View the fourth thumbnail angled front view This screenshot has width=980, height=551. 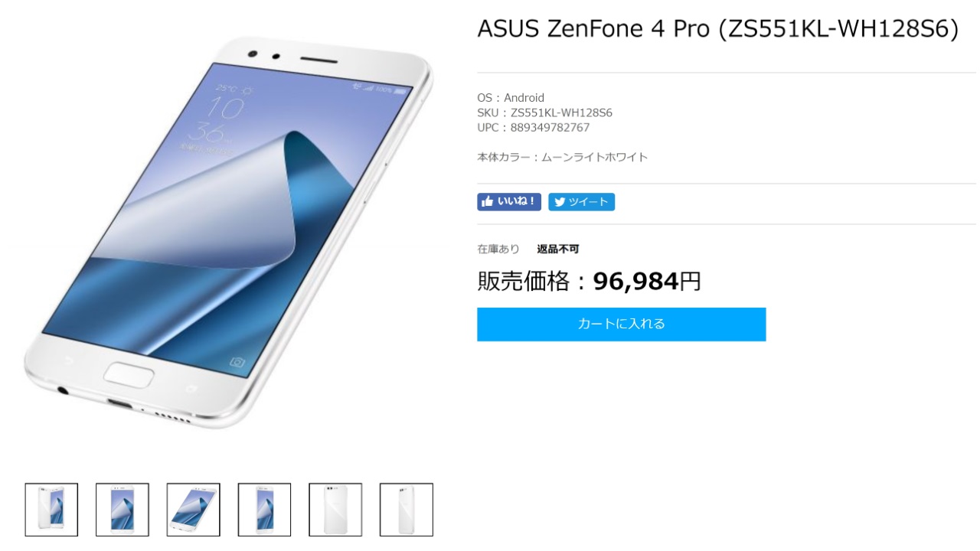click(x=264, y=509)
